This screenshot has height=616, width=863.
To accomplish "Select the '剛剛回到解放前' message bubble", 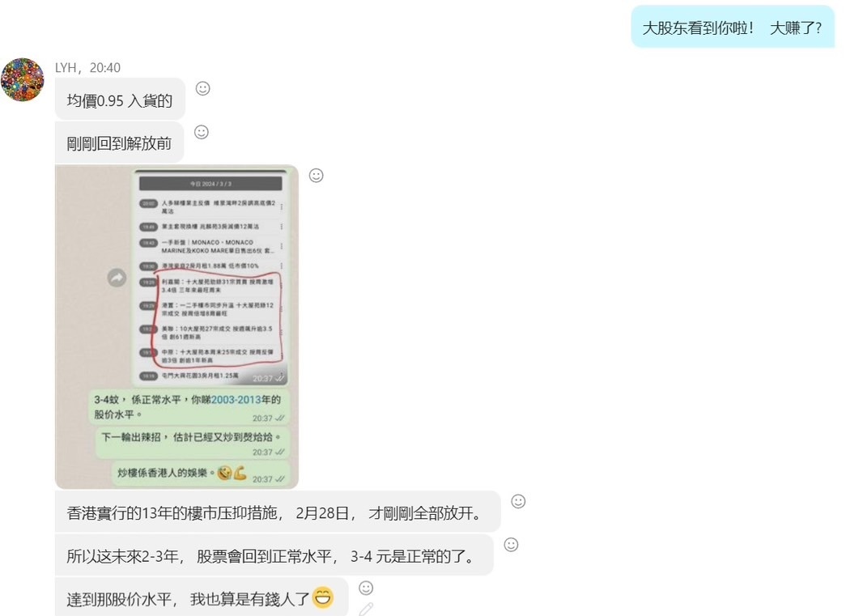I will tap(119, 144).
